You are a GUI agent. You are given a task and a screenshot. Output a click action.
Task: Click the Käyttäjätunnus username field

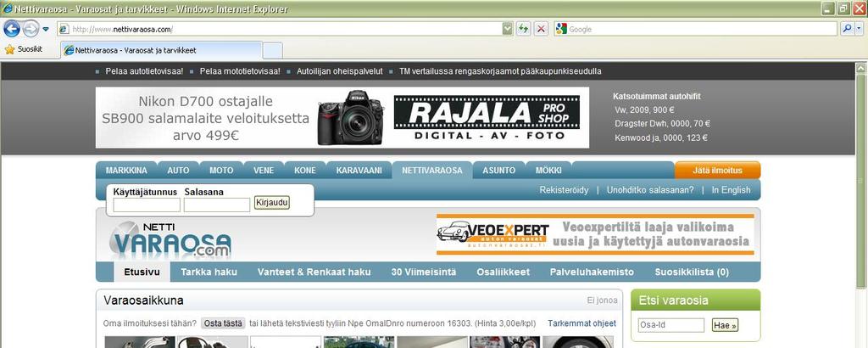[147, 205]
